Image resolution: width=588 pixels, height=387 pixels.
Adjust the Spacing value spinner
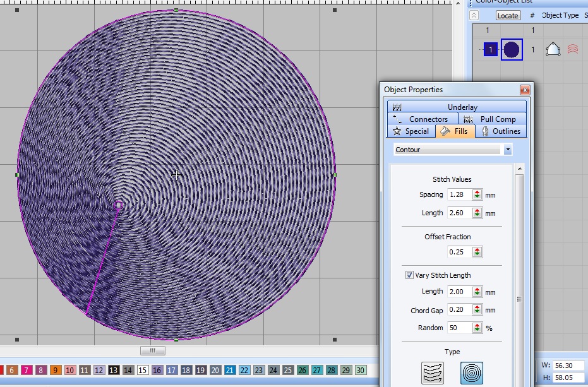tap(477, 195)
